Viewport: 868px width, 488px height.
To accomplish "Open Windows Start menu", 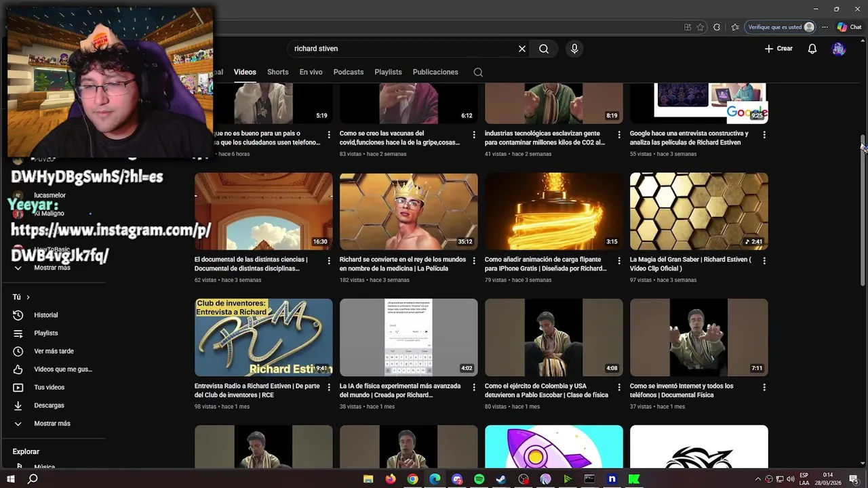I will pos(12,479).
